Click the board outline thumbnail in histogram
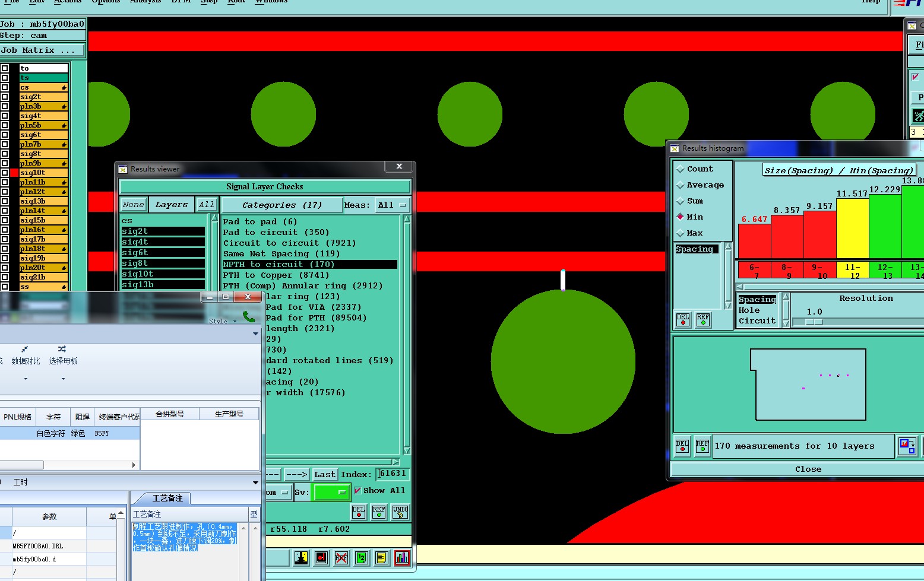 [808, 384]
